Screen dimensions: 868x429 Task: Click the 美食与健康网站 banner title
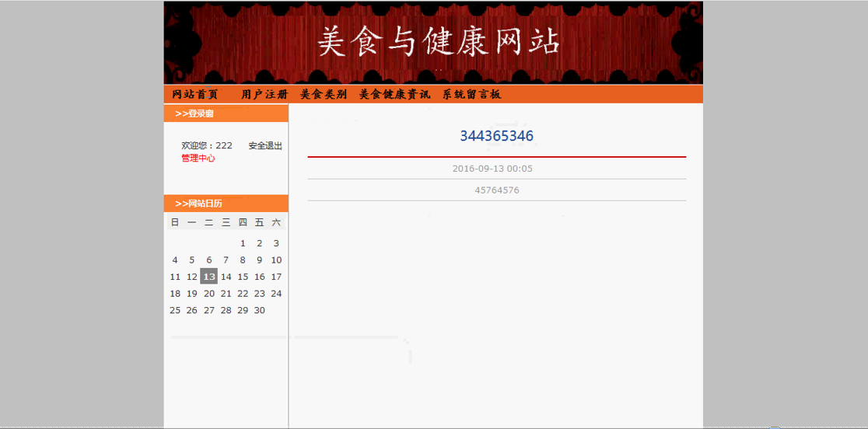439,42
